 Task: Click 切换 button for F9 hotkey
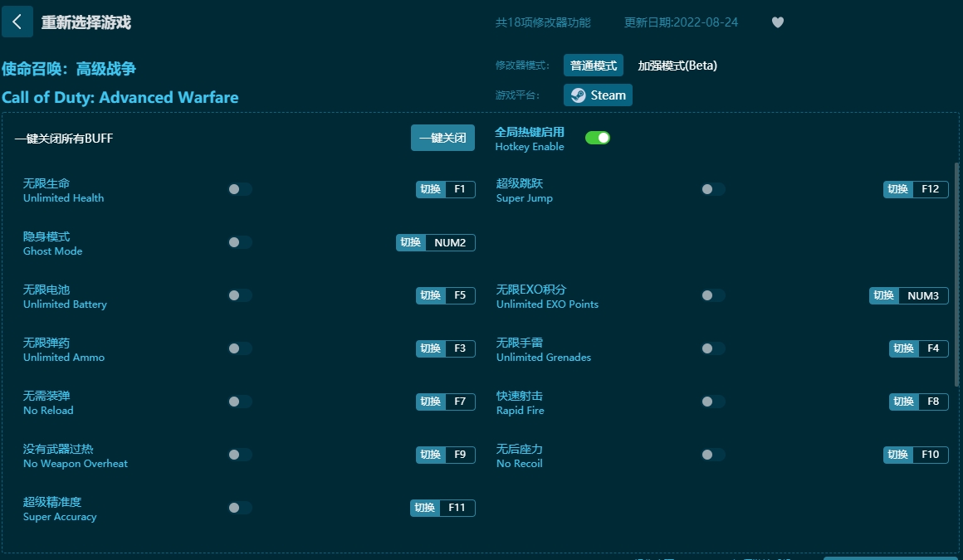click(x=431, y=455)
